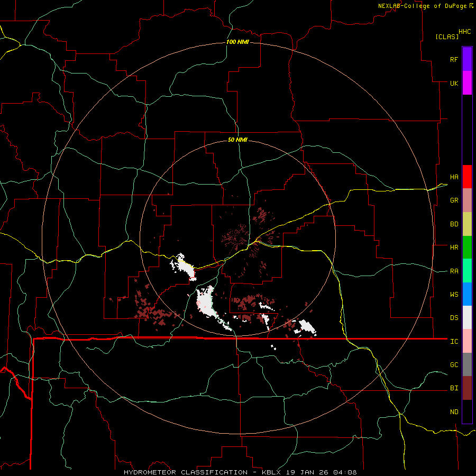476x476 pixels.
Task: Click the ND legend label text
Action: tap(454, 412)
